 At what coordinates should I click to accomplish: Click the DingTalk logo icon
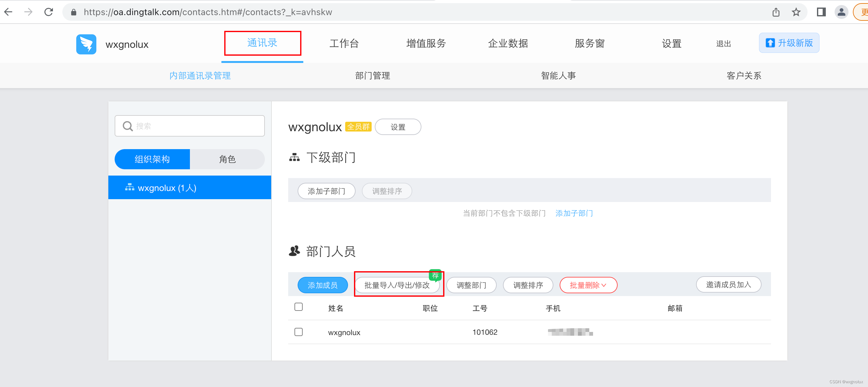86,44
